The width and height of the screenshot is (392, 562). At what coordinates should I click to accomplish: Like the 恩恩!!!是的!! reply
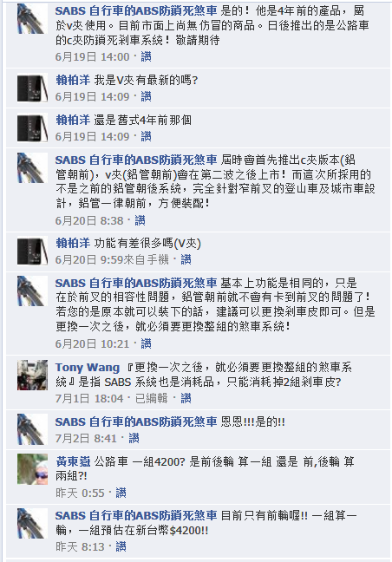point(134,438)
